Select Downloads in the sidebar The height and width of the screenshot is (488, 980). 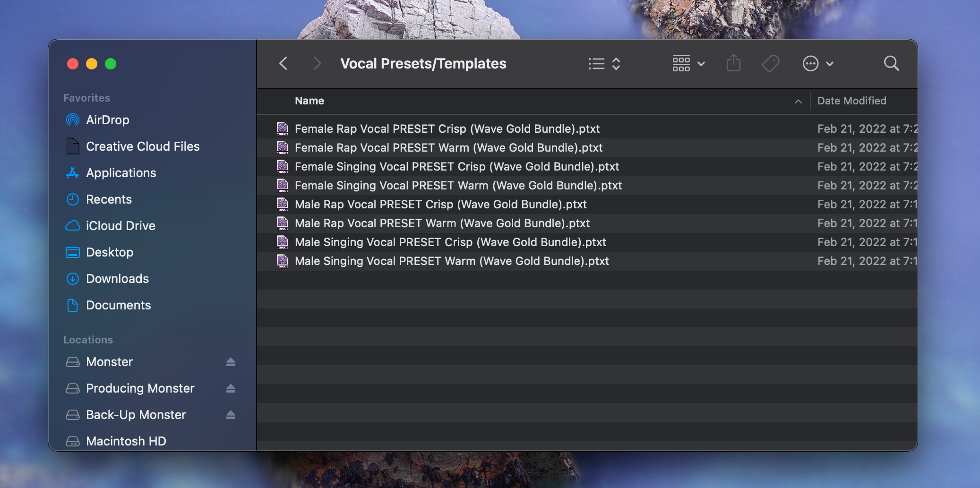(117, 279)
